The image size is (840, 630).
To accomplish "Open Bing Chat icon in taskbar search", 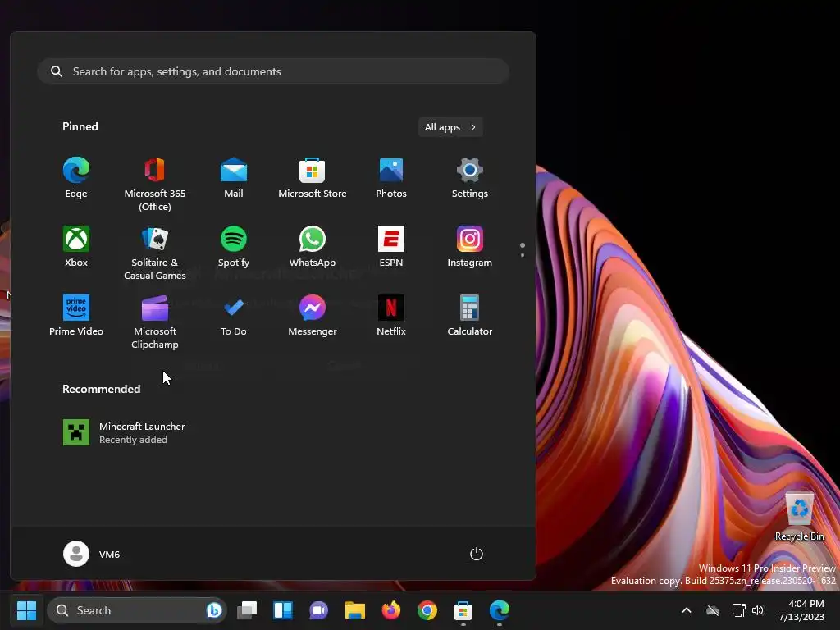I will click(214, 610).
